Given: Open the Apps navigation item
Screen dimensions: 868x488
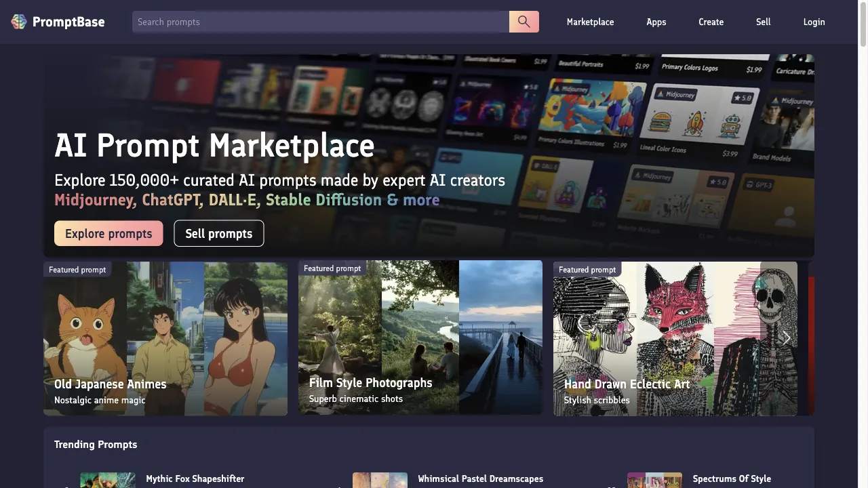Looking at the screenshot, I should (x=656, y=22).
